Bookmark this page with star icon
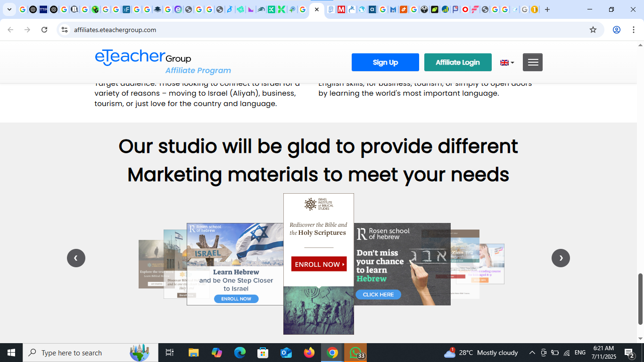The width and height of the screenshot is (644, 362). click(x=593, y=30)
